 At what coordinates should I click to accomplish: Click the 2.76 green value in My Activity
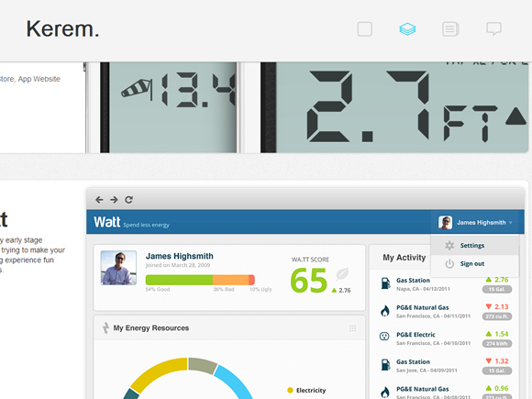point(502,280)
